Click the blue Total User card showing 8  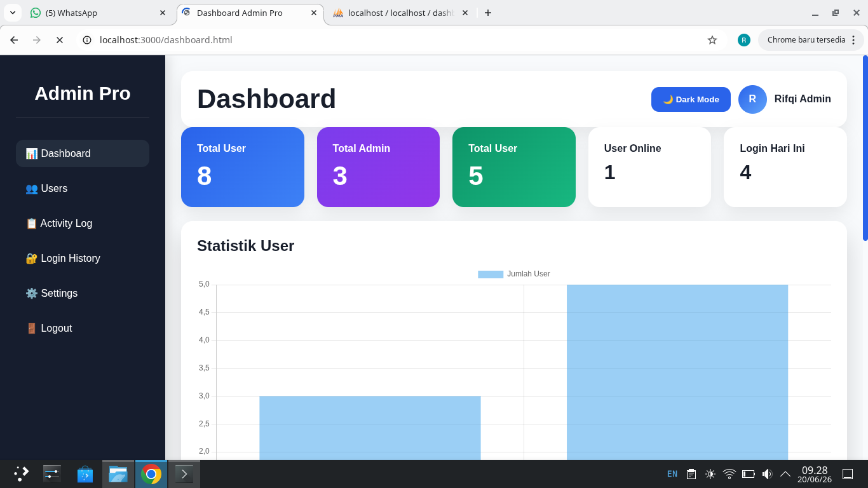(243, 167)
